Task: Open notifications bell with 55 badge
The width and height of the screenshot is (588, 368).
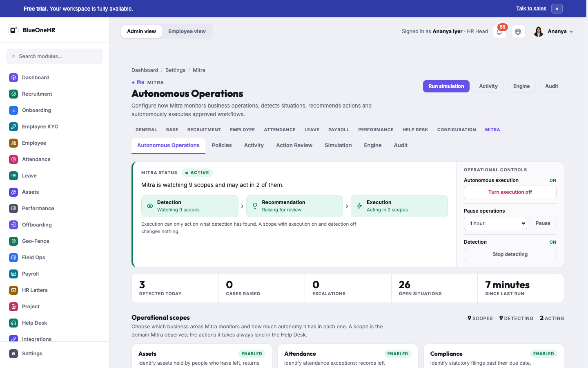Action: tap(499, 31)
